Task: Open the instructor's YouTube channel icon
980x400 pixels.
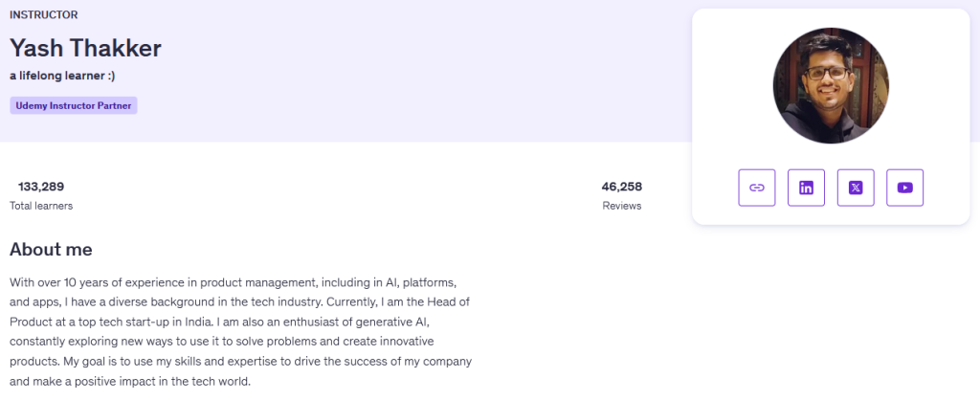Action: tap(904, 188)
